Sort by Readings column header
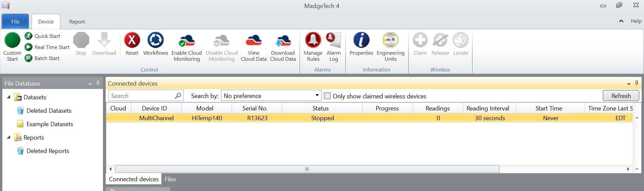The height and width of the screenshot is (191, 644). (438, 108)
